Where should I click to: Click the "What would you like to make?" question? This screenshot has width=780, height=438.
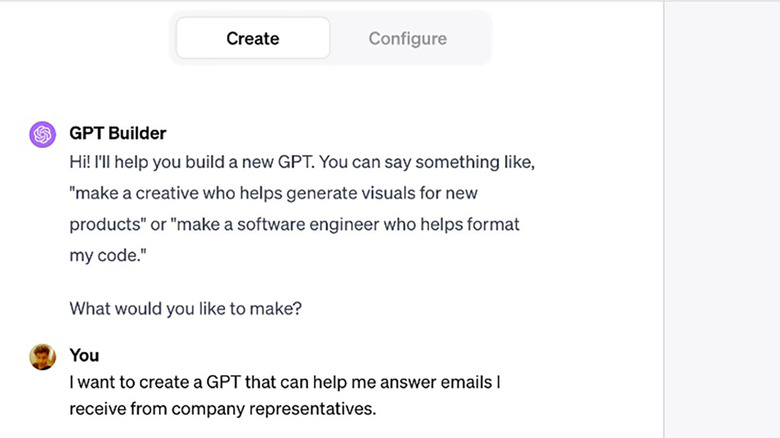[185, 309]
